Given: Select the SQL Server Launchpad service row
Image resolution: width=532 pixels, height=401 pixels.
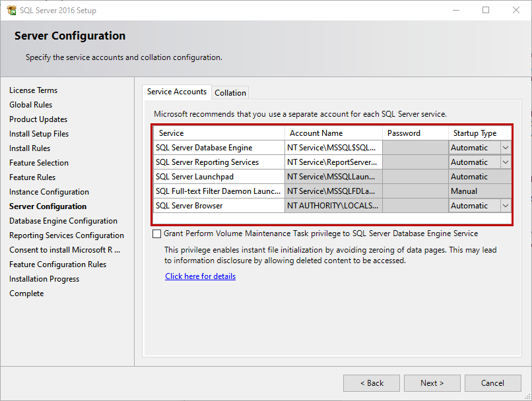Looking at the screenshot, I should (x=219, y=177).
